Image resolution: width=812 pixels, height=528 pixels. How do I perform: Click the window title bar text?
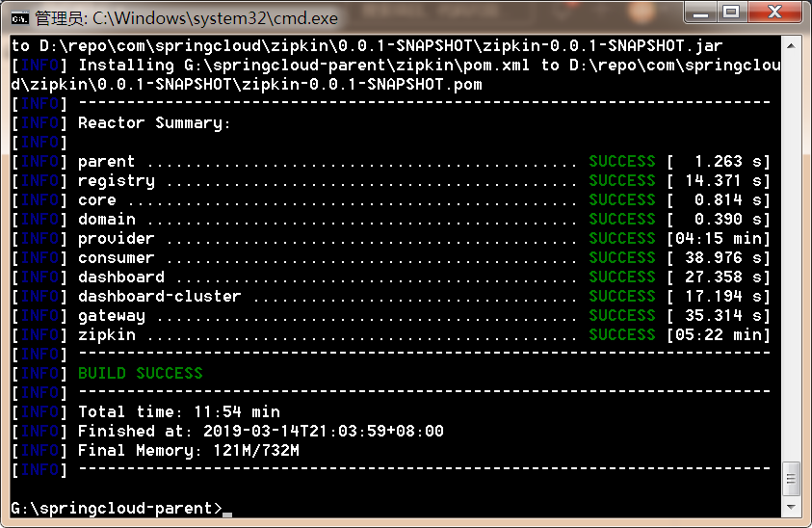click(187, 18)
